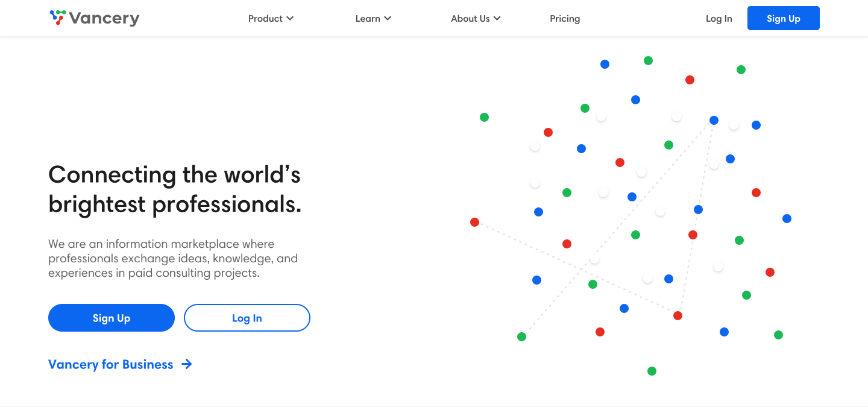Click the outlined Log In hero button
The height and width of the screenshot is (407, 868).
click(247, 318)
